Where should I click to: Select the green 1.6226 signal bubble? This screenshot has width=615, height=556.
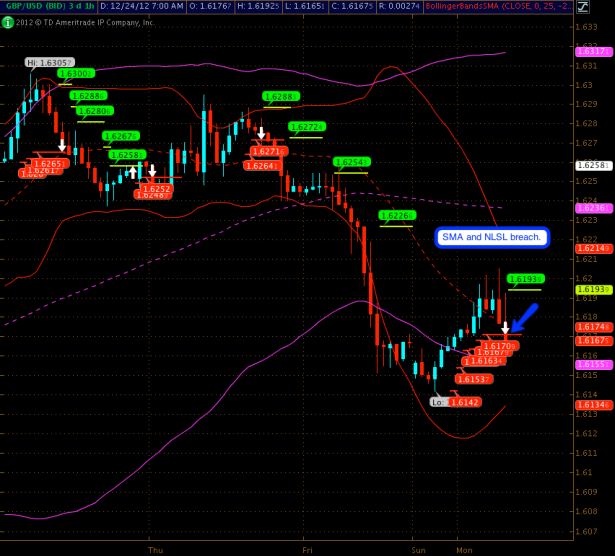397,215
